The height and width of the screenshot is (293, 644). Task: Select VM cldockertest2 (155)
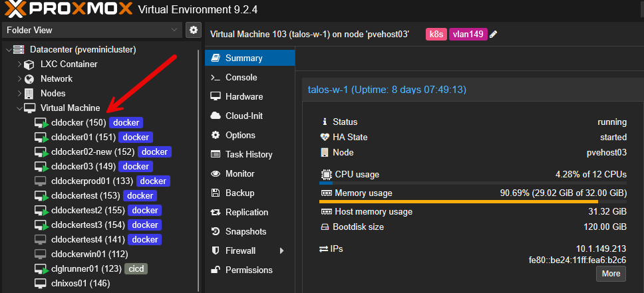(x=88, y=211)
